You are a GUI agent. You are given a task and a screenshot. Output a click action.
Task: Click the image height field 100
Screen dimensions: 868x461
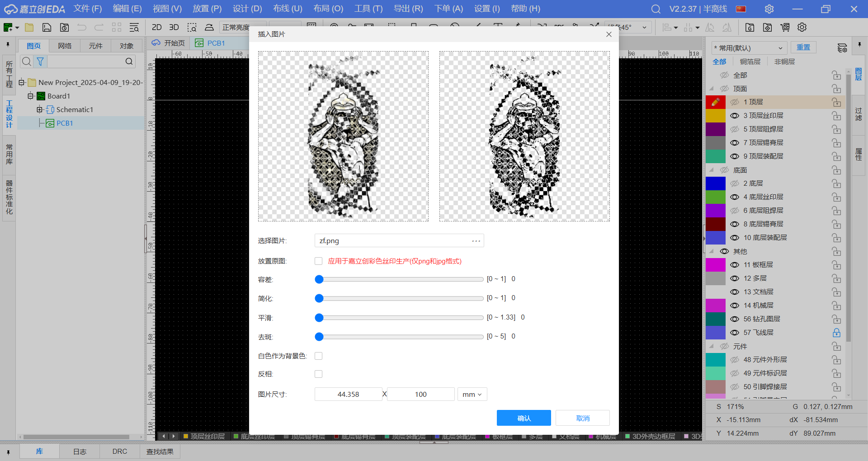pos(420,395)
